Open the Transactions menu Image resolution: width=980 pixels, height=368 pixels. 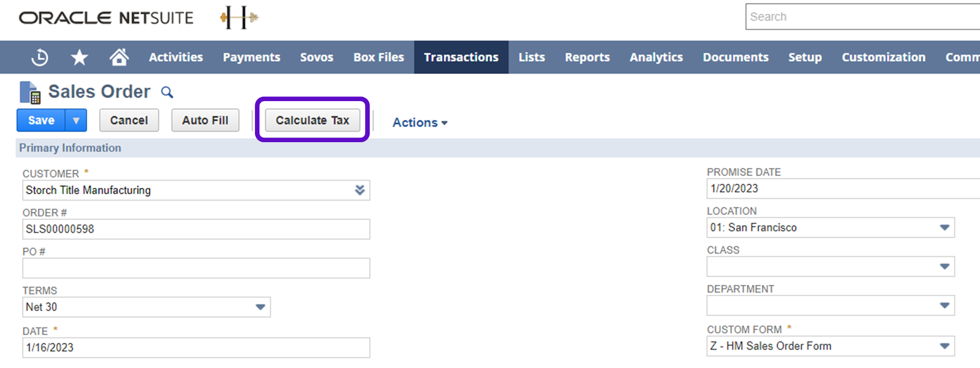pos(461,57)
